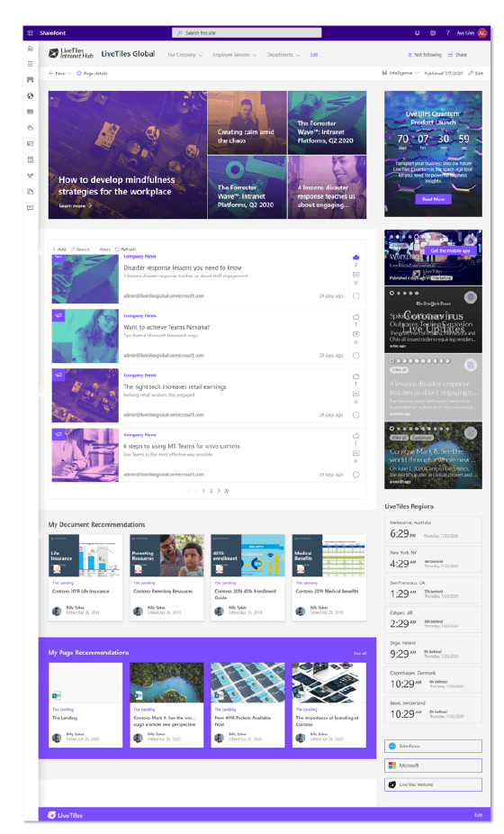This screenshot has width=504, height=834.
Task: Click pencil Edit icon in page toolbar
Action: 471,73
